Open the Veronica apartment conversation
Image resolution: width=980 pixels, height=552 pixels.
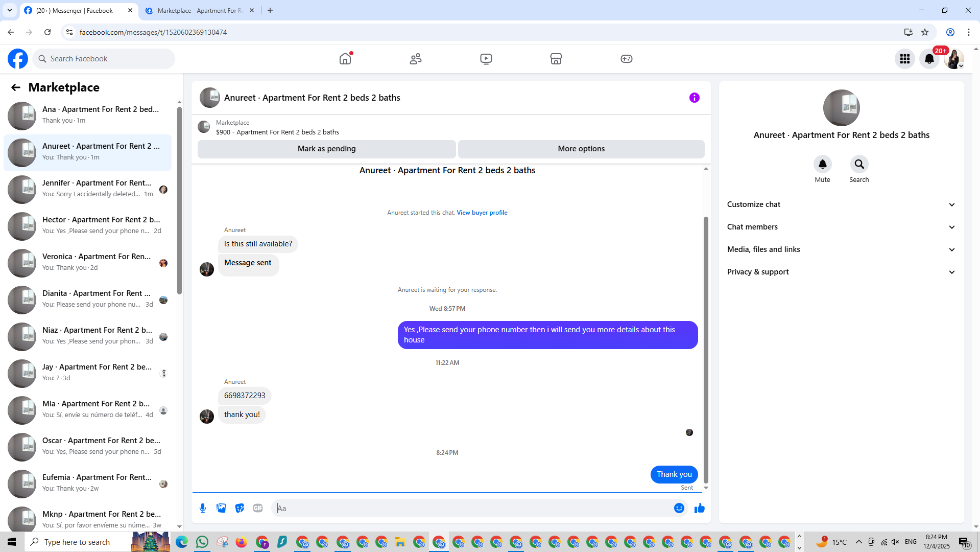click(x=88, y=262)
